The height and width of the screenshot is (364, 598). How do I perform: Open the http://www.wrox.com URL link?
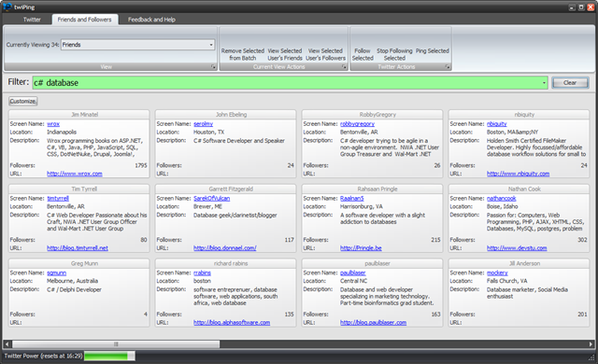coord(75,174)
